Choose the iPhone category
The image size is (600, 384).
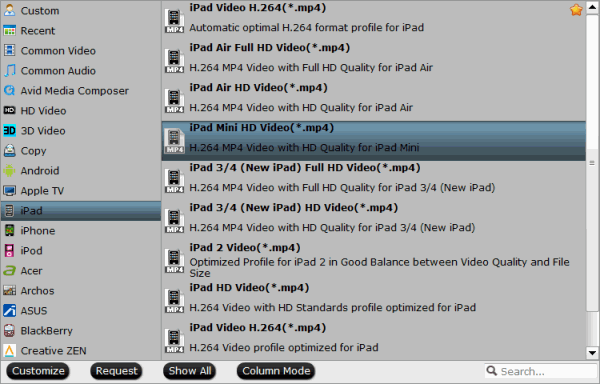81,231
